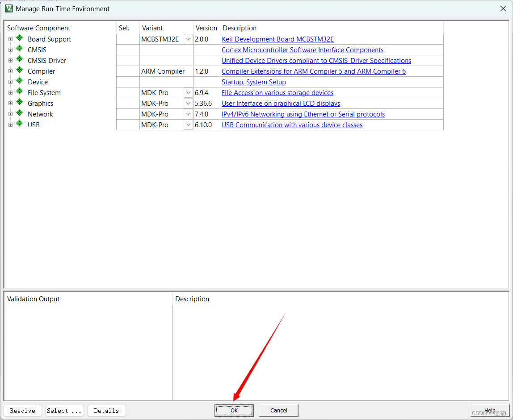Select the Board Support row label

(x=50, y=39)
